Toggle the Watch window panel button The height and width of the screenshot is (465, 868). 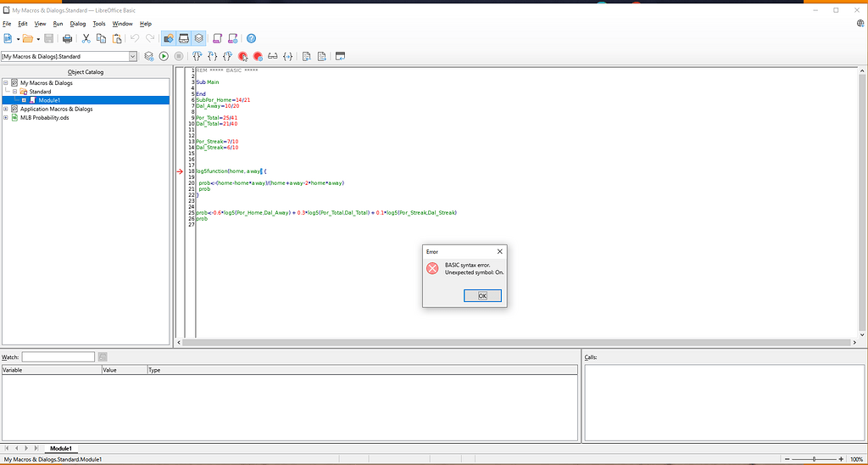coord(184,38)
